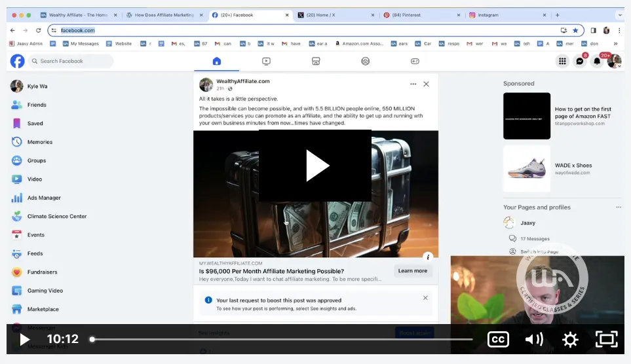The width and height of the screenshot is (631, 364).
Task: Open video settings gear
Action: click(570, 340)
